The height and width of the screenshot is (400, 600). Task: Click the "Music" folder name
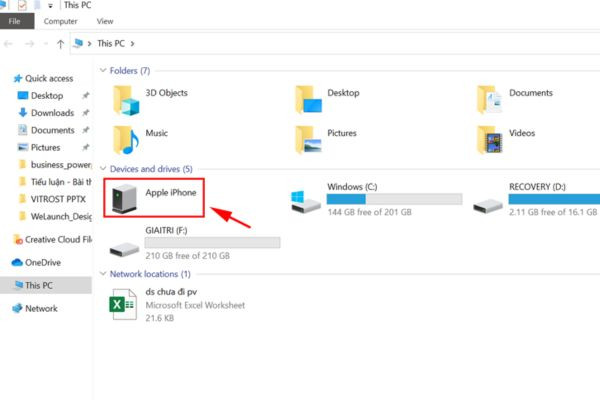click(157, 133)
